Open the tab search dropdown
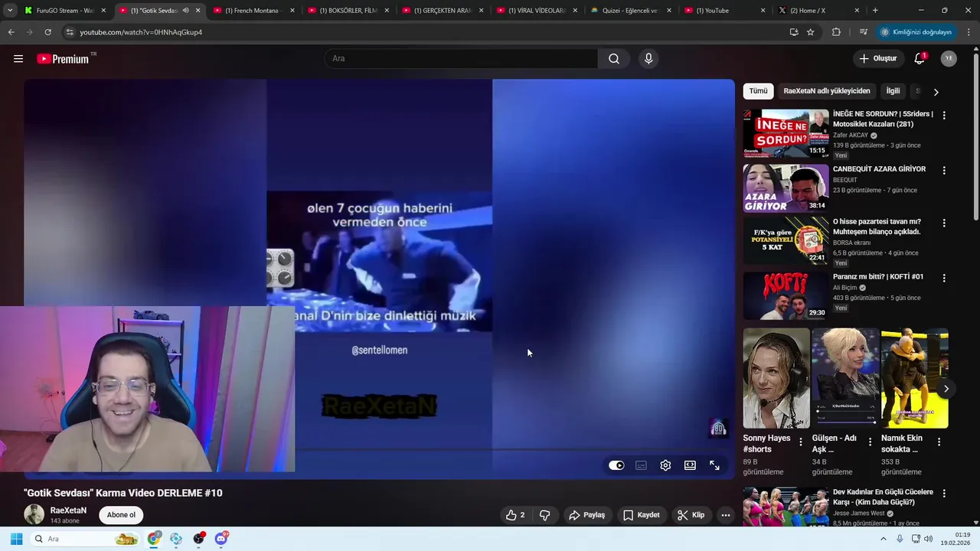The image size is (980, 551). (10, 11)
